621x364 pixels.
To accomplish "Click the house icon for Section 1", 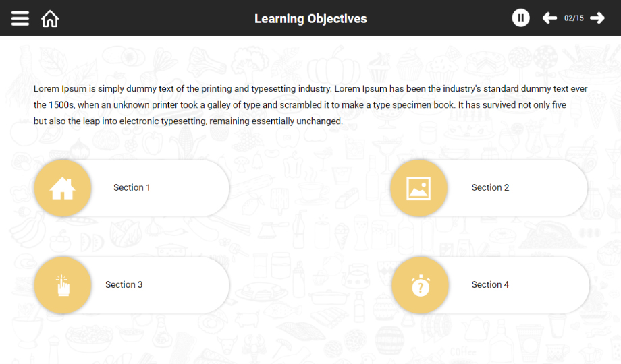I will pyautogui.click(x=63, y=188).
